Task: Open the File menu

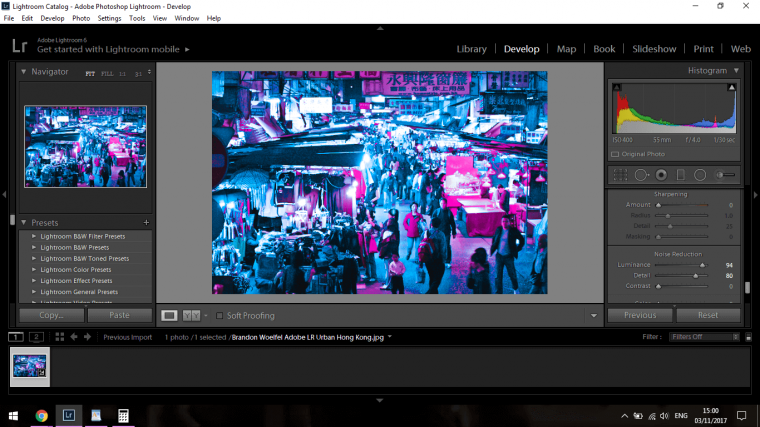Action: [x=9, y=18]
